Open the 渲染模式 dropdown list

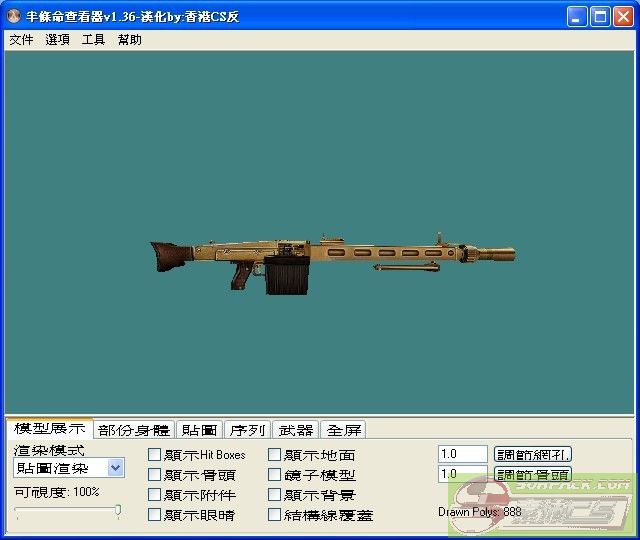(x=116, y=468)
